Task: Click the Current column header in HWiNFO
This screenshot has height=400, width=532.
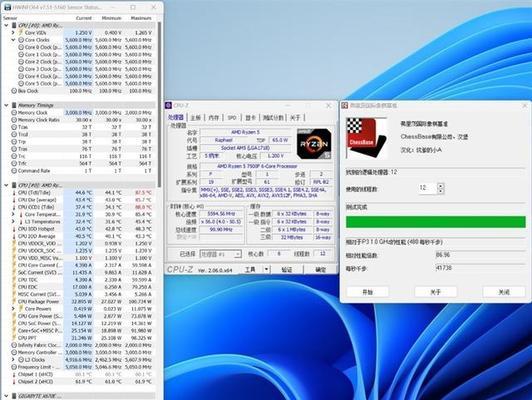Action: pos(83,18)
